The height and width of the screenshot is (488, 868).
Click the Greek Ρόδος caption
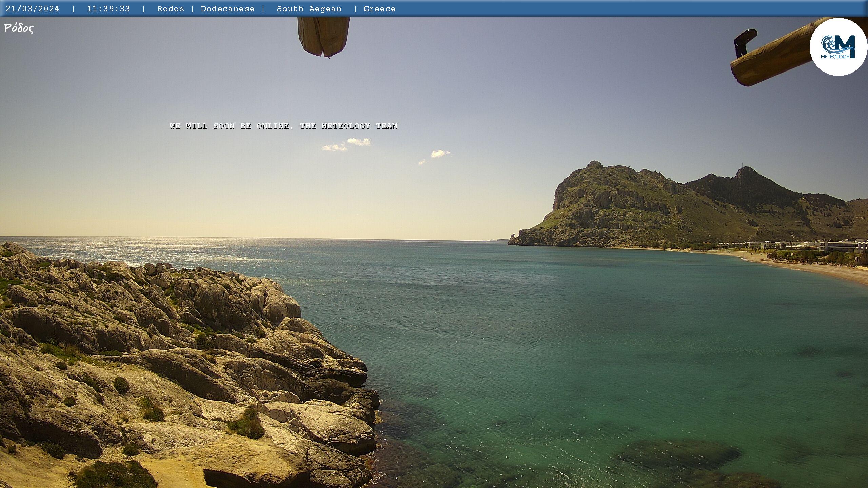point(19,28)
